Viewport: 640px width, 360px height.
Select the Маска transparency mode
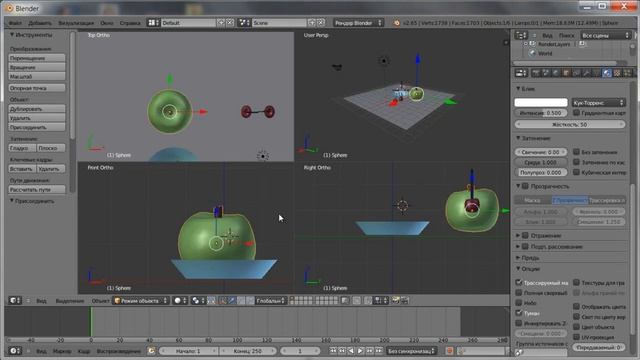[x=533, y=200]
